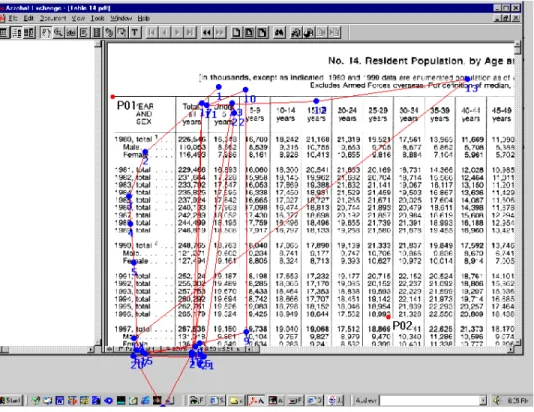Set view to Actual Size
The height and width of the screenshot is (412, 534).
(x=236, y=33)
